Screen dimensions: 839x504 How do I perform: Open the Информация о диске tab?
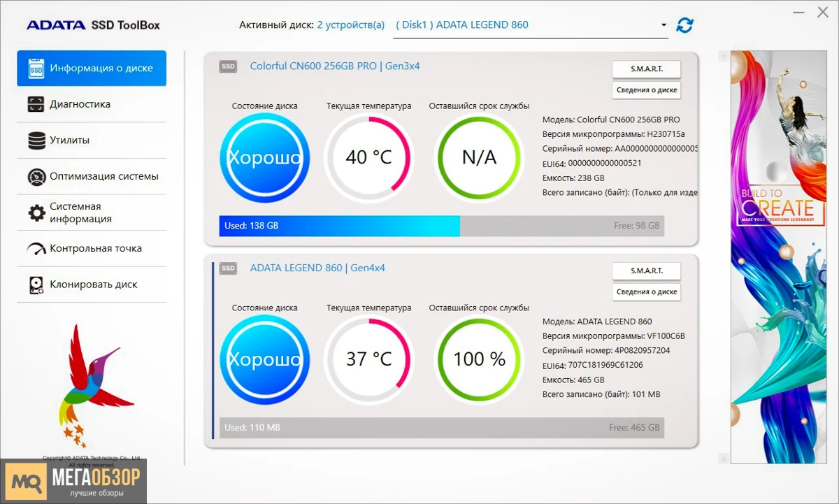click(x=92, y=69)
